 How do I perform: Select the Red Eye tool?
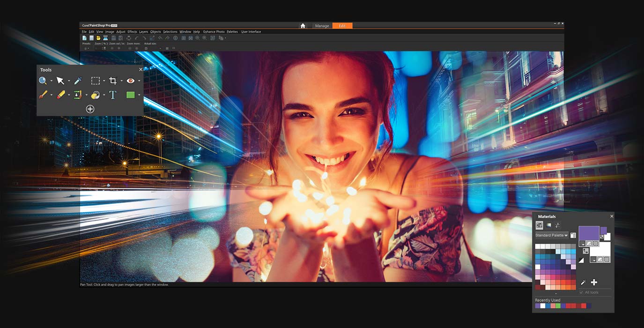pos(131,81)
